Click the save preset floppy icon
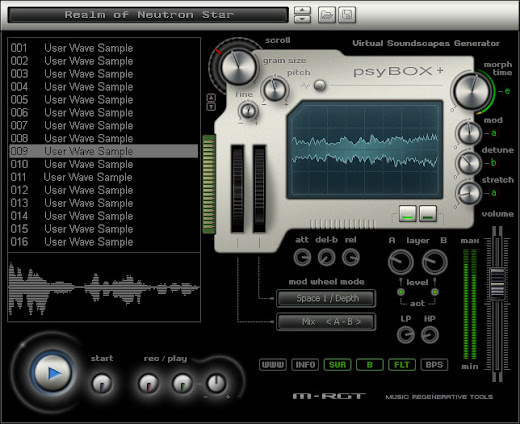 [x=347, y=15]
